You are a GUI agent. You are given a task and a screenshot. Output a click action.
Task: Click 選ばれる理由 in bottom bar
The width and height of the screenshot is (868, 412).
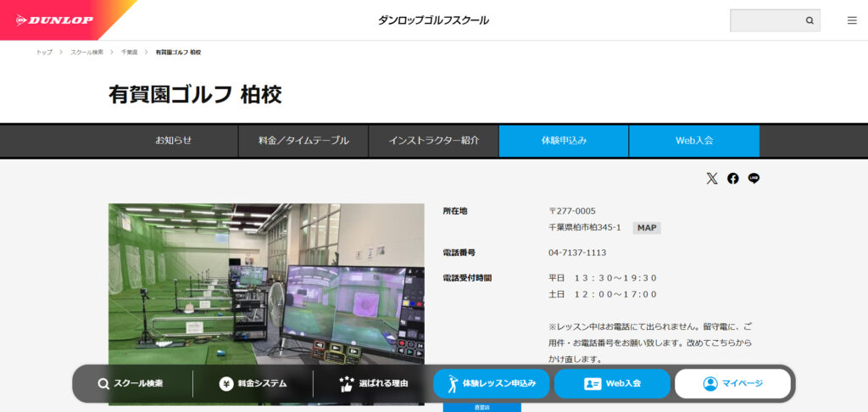coord(373,383)
